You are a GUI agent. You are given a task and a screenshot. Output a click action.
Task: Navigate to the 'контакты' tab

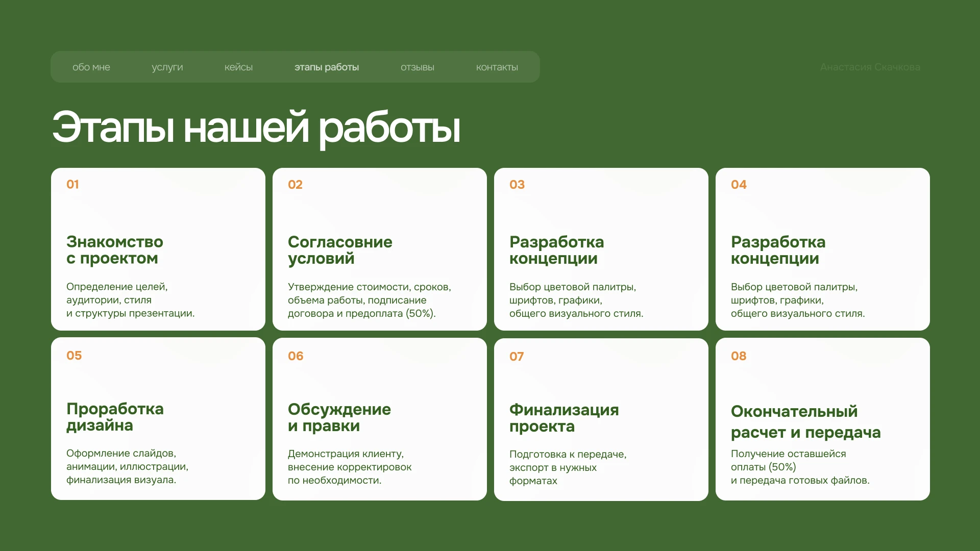coord(497,67)
